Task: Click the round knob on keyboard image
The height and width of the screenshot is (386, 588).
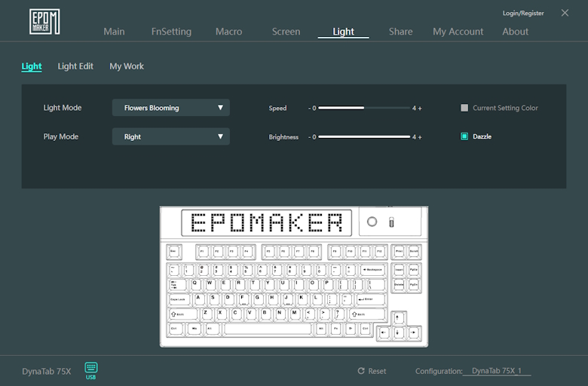Action: click(372, 222)
